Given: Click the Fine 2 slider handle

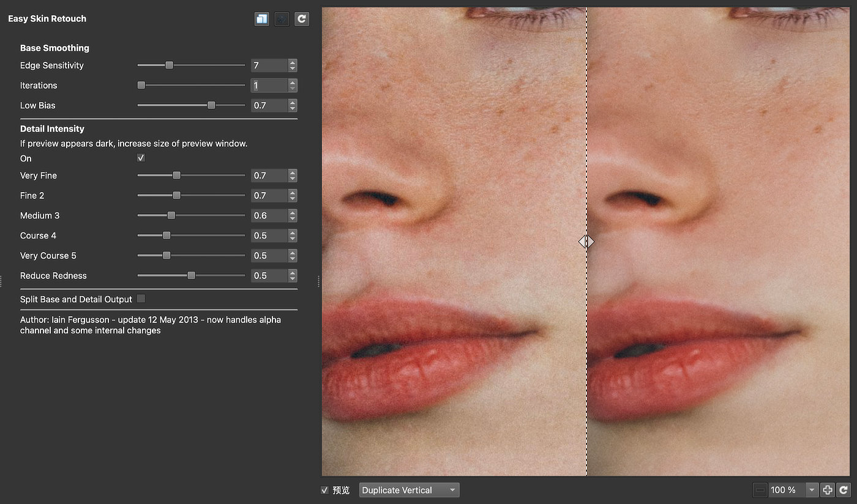Looking at the screenshot, I should tap(176, 196).
